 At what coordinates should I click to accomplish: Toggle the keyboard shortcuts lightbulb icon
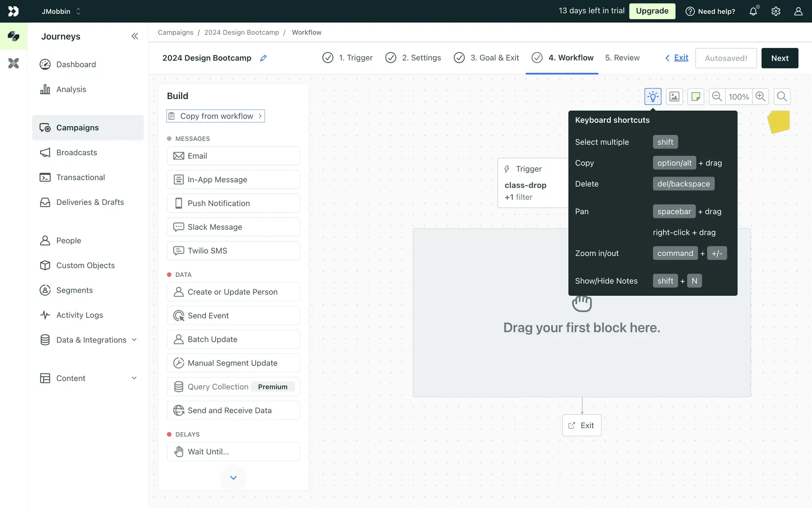(653, 97)
